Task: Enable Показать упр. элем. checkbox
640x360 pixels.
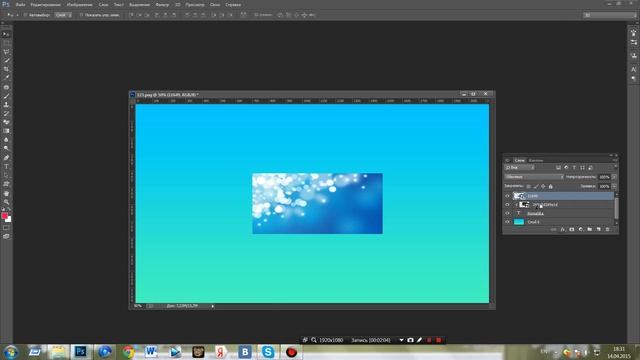Action: (x=81, y=15)
